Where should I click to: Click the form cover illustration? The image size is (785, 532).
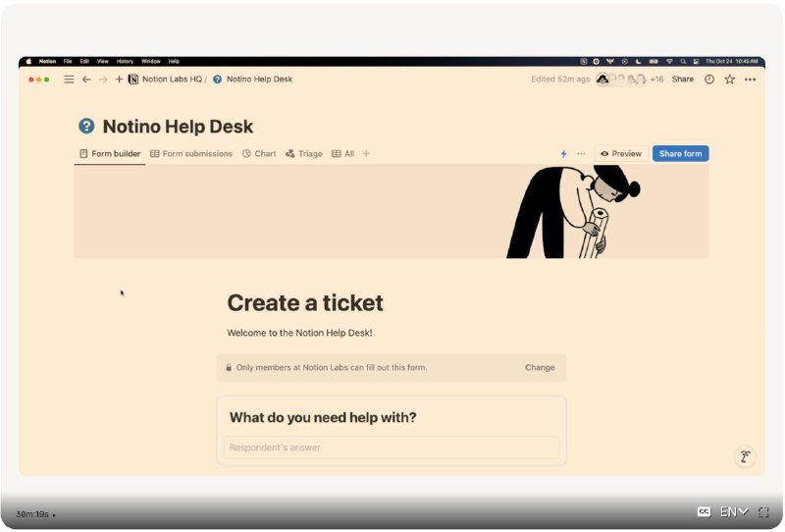point(391,211)
